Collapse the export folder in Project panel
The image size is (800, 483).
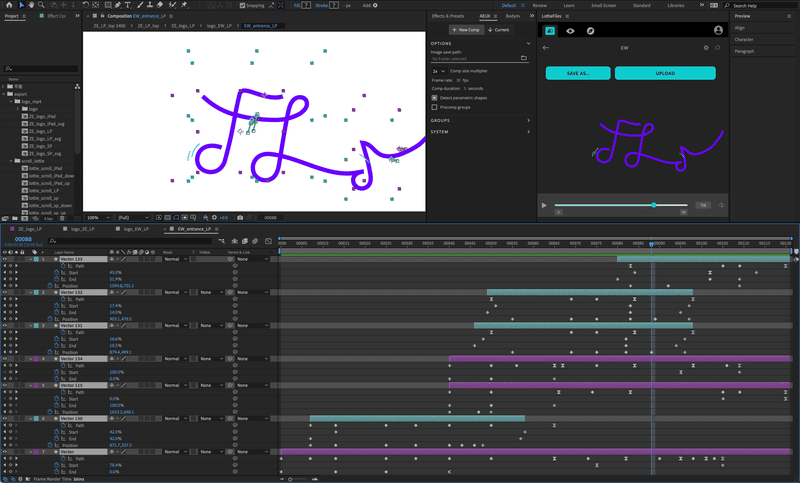click(4, 94)
